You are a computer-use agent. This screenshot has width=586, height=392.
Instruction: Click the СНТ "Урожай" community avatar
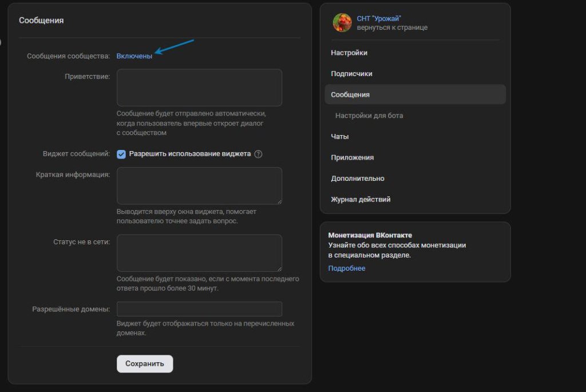point(342,22)
